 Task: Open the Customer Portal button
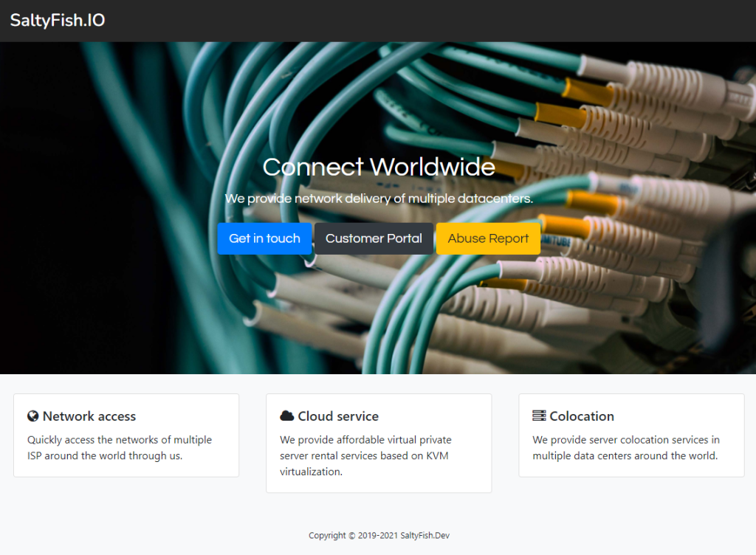374,238
